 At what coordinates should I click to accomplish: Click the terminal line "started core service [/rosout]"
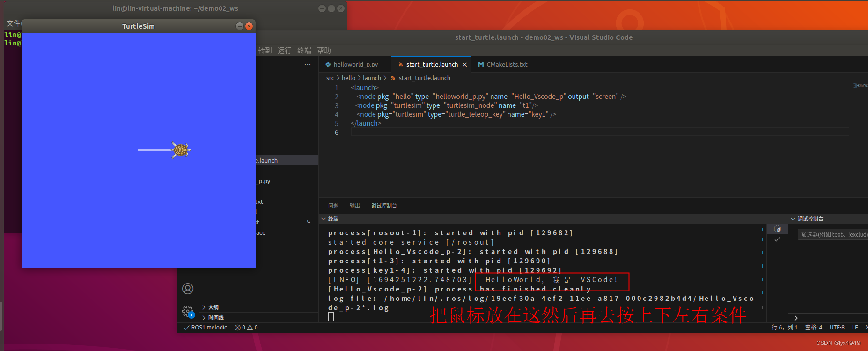[x=411, y=242]
